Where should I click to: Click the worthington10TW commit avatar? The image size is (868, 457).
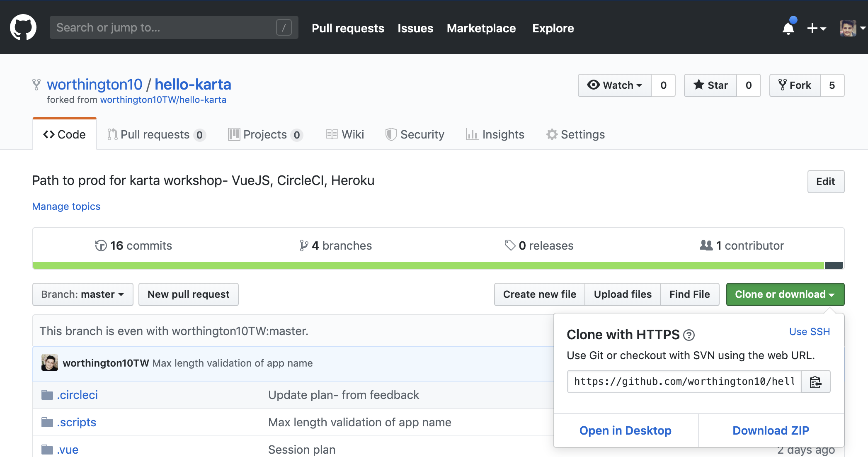[x=50, y=363]
